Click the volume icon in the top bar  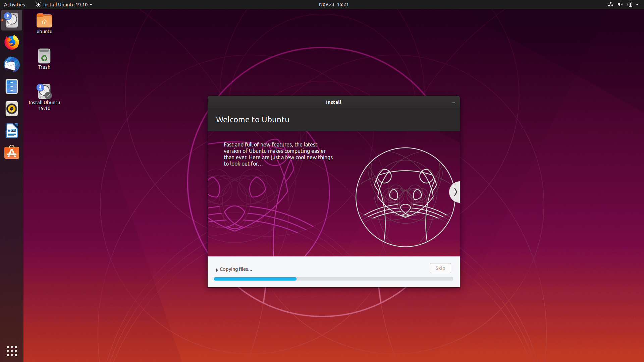pyautogui.click(x=620, y=4)
